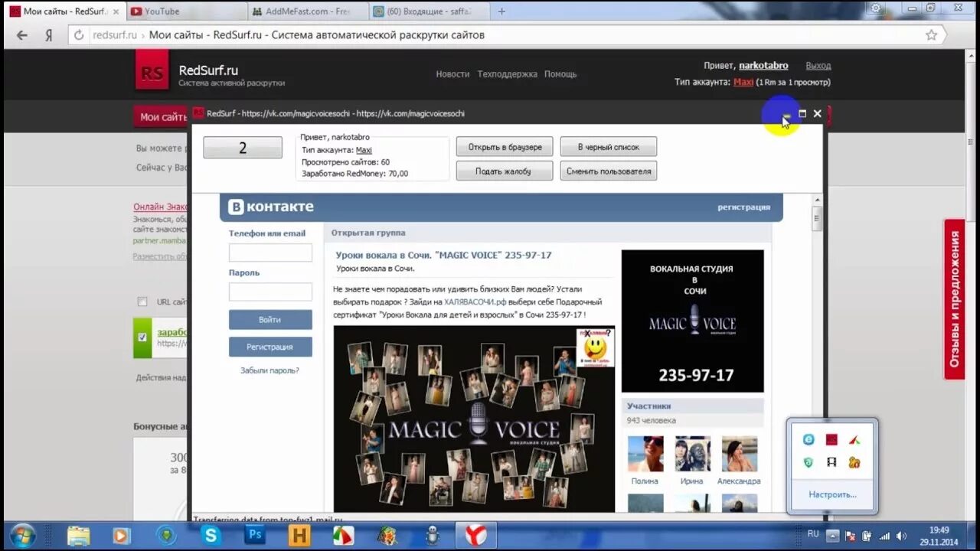The width and height of the screenshot is (980, 551).
Task: Click the green shield taskbar icon
Action: click(x=166, y=535)
